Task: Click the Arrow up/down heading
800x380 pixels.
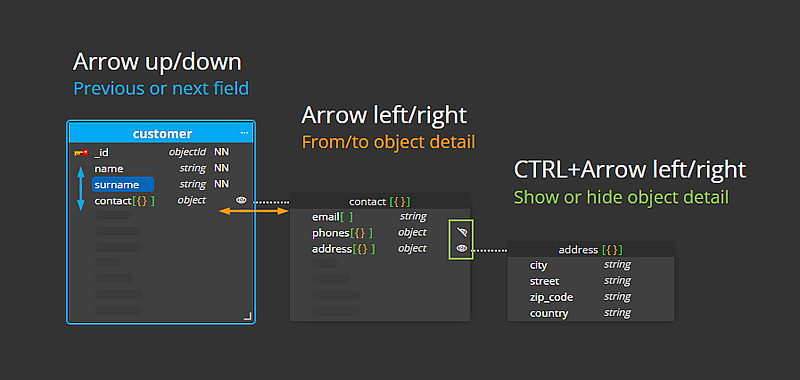Action: [157, 62]
